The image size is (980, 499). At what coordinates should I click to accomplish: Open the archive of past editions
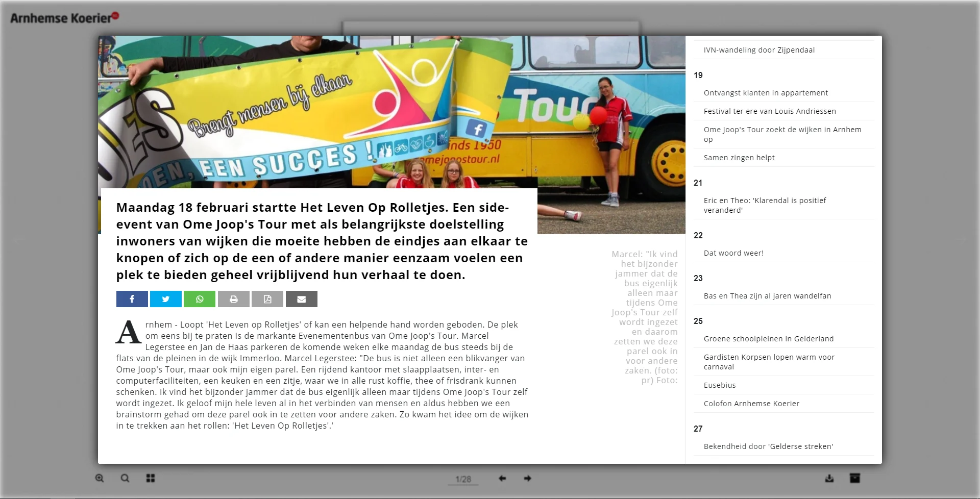point(855,478)
